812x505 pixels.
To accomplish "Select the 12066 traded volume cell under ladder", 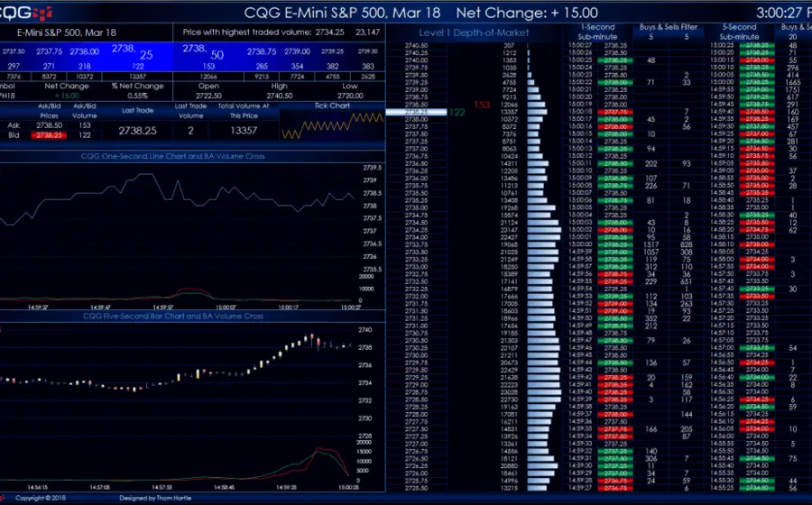I will [208, 77].
